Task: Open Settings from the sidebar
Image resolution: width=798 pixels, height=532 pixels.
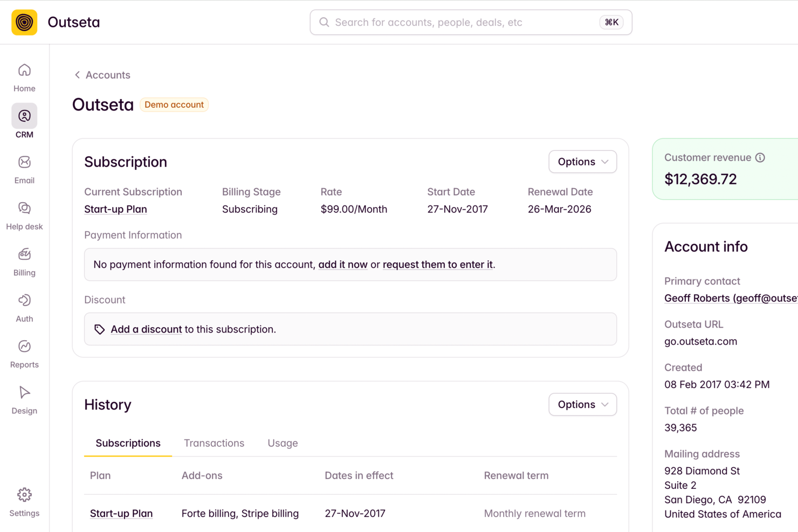Action: pyautogui.click(x=24, y=500)
